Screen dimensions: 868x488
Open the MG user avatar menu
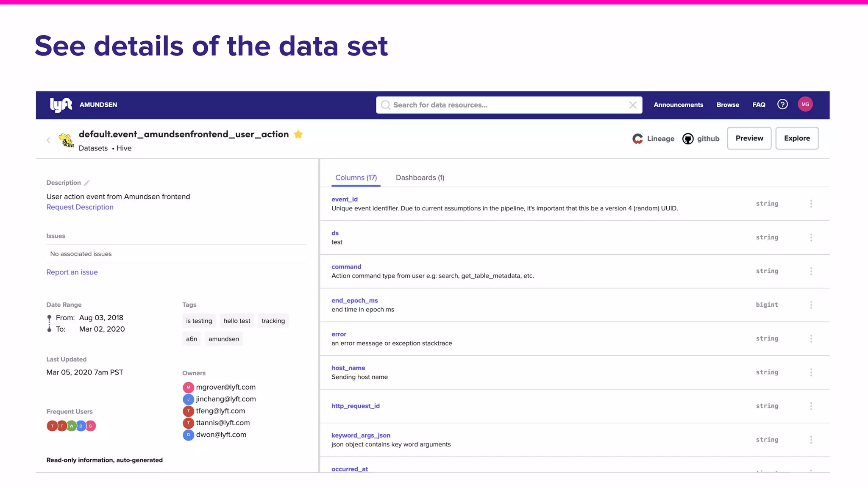point(805,104)
